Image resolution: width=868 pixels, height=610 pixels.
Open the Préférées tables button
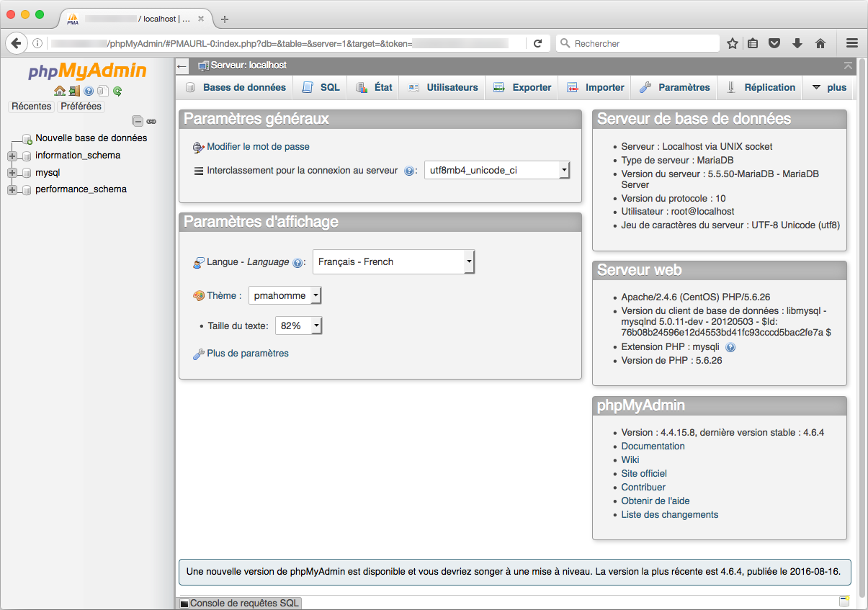tap(81, 106)
